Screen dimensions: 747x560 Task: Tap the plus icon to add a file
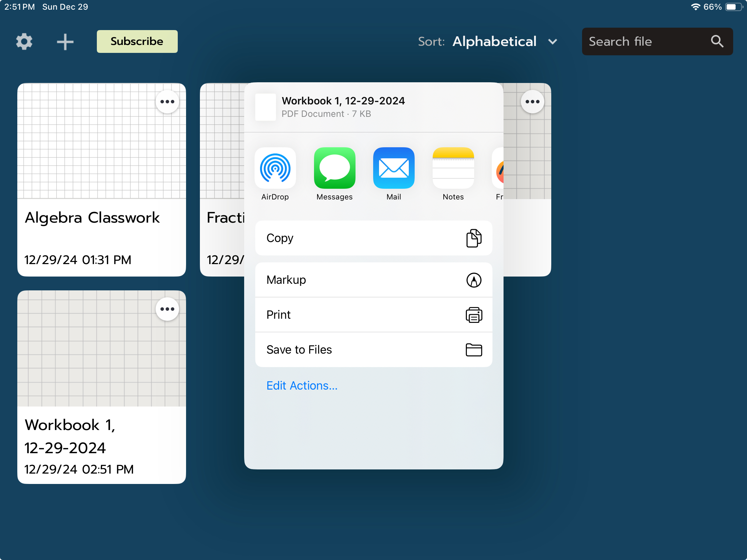point(65,42)
